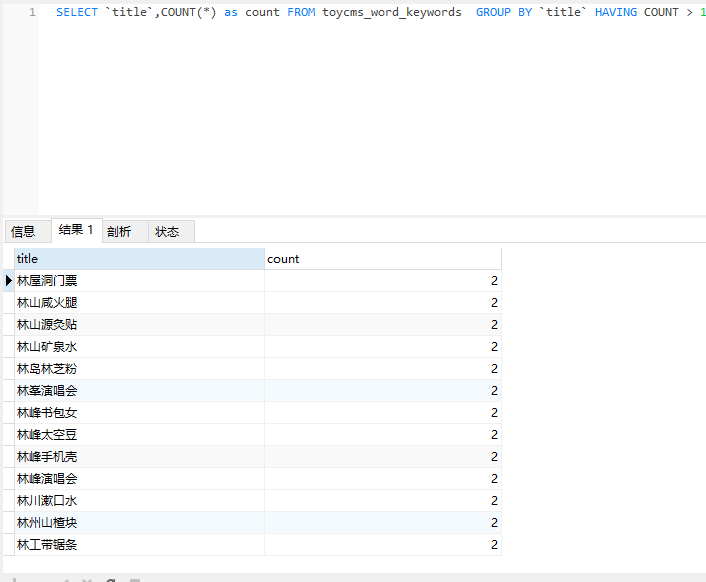This screenshot has width=706, height=582.
Task: Select the cell 林川漱口水
Action: pos(139,501)
